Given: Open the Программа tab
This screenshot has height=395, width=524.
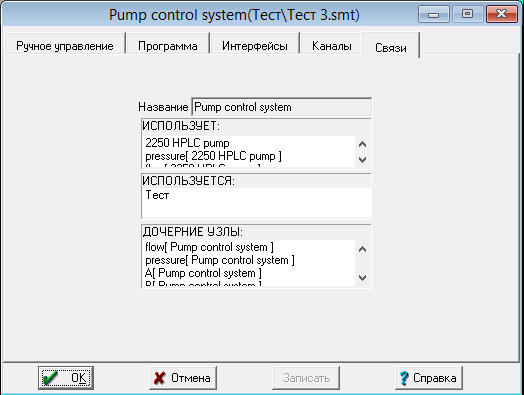Looking at the screenshot, I should coord(168,45).
